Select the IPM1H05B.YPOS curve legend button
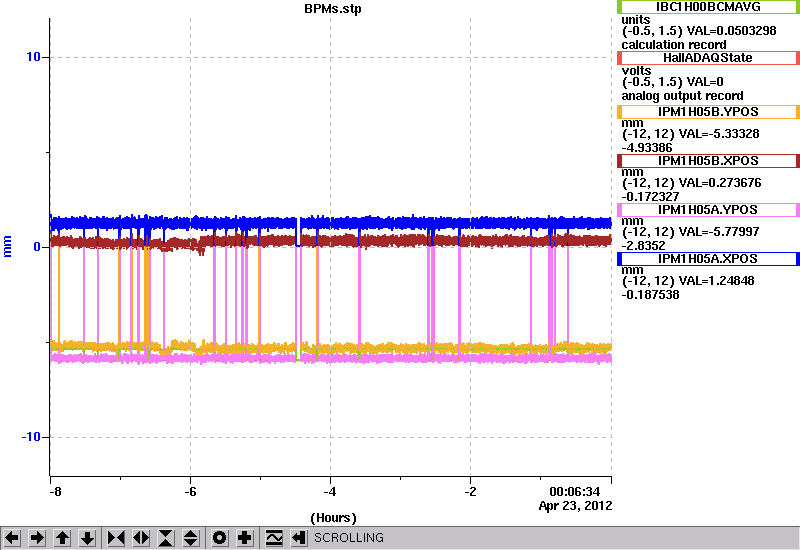800x550 pixels. point(708,112)
